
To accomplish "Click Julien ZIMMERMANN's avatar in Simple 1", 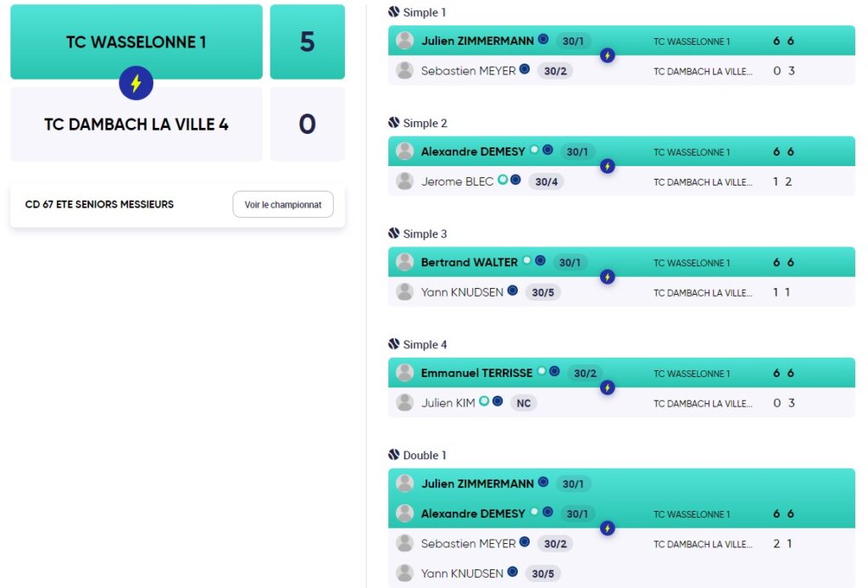I will [404, 41].
